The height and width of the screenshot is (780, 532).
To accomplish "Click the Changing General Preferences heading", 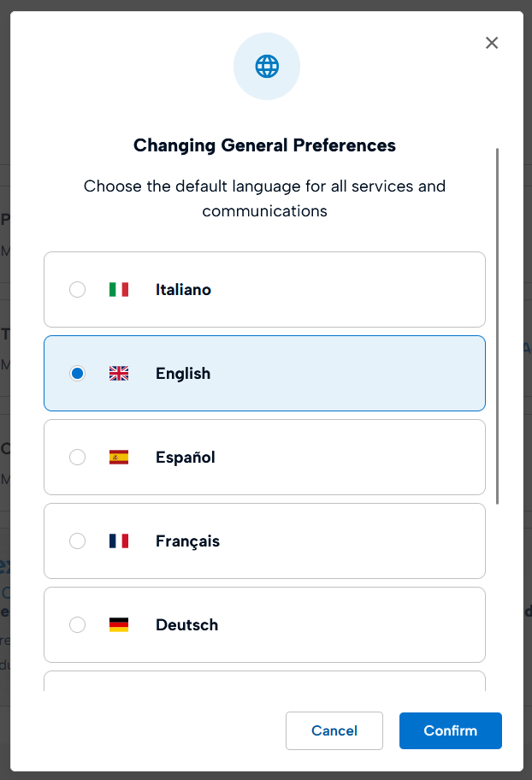I will pos(264,145).
